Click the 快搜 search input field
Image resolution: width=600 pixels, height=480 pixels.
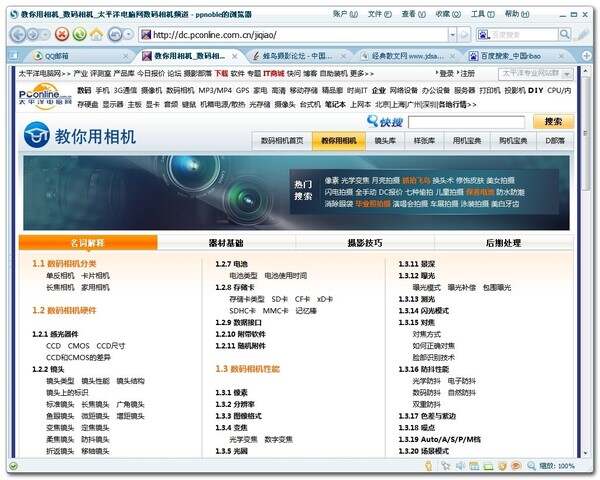(466, 122)
